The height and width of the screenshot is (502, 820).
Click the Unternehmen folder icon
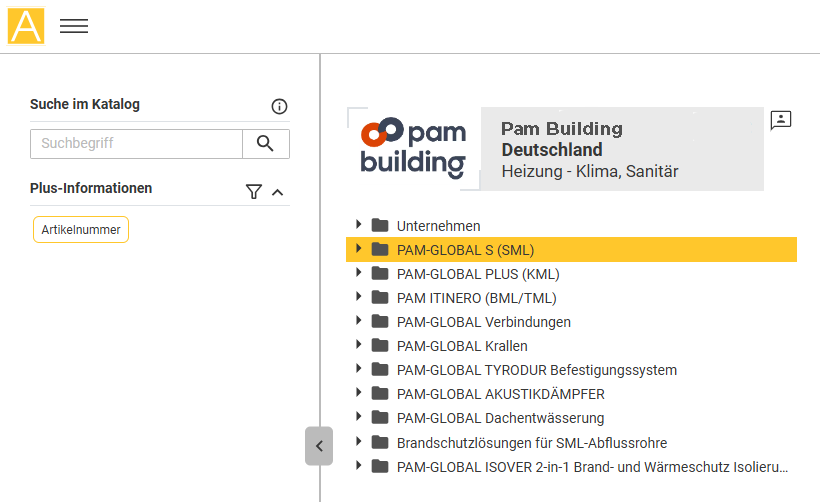pos(380,225)
